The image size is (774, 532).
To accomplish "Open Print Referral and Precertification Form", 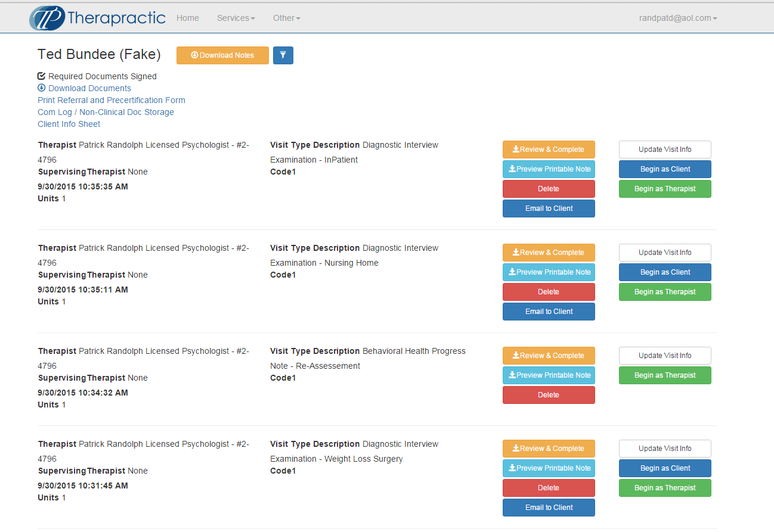I will coord(111,99).
